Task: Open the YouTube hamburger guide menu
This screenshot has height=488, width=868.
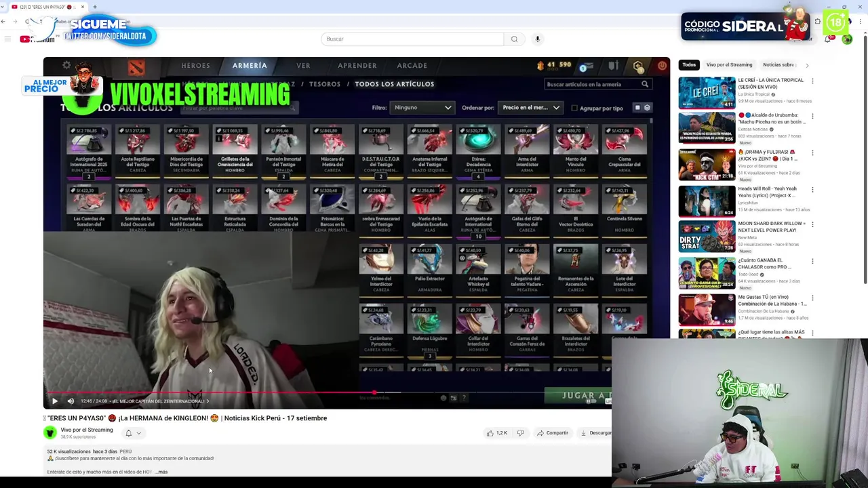Action: pos(7,39)
